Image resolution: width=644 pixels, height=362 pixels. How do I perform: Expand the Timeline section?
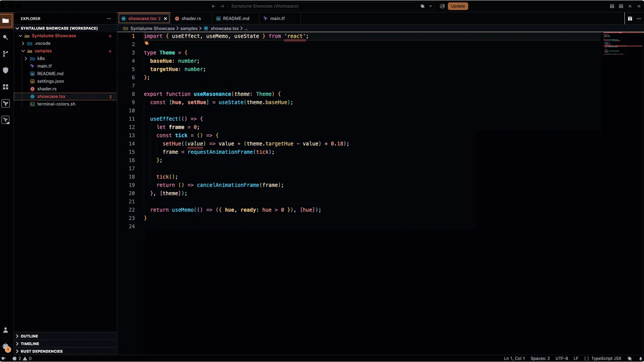(x=65, y=343)
